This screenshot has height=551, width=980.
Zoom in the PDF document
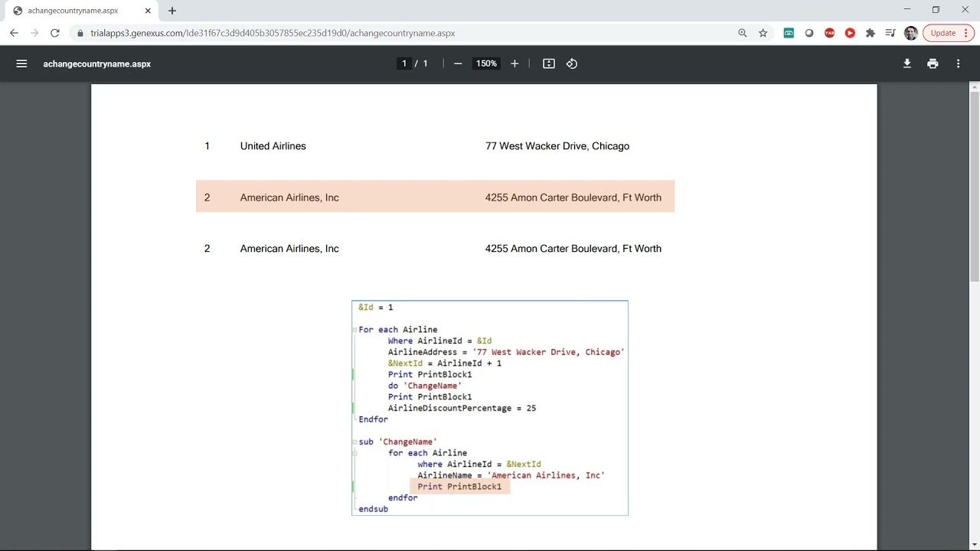(514, 64)
